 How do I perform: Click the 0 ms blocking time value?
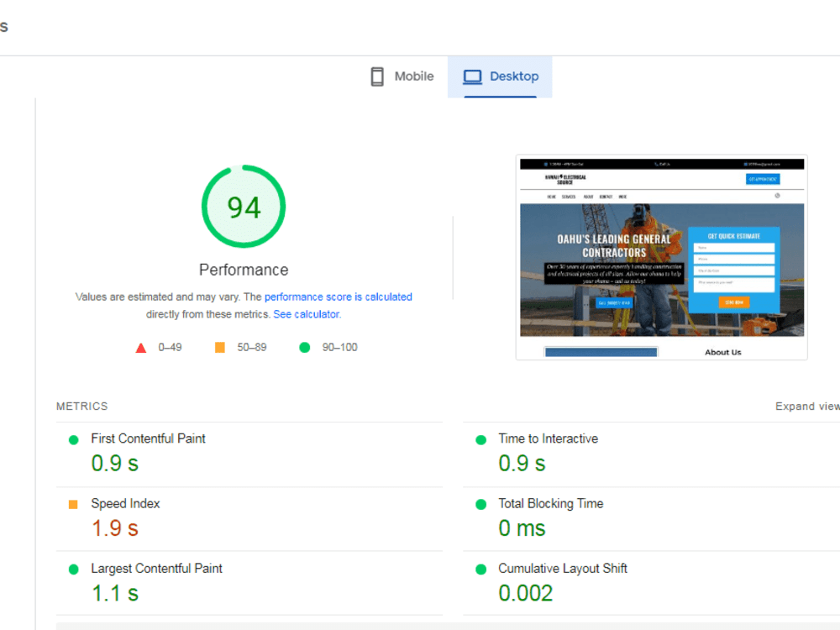[x=522, y=528]
